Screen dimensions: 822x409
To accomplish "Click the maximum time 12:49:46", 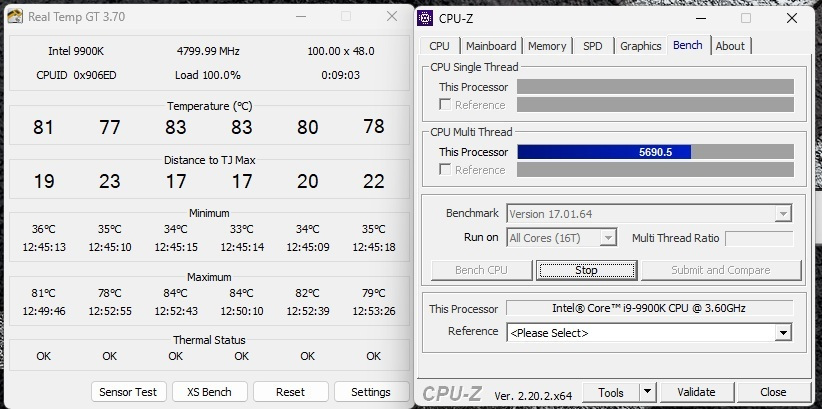I will (44, 311).
